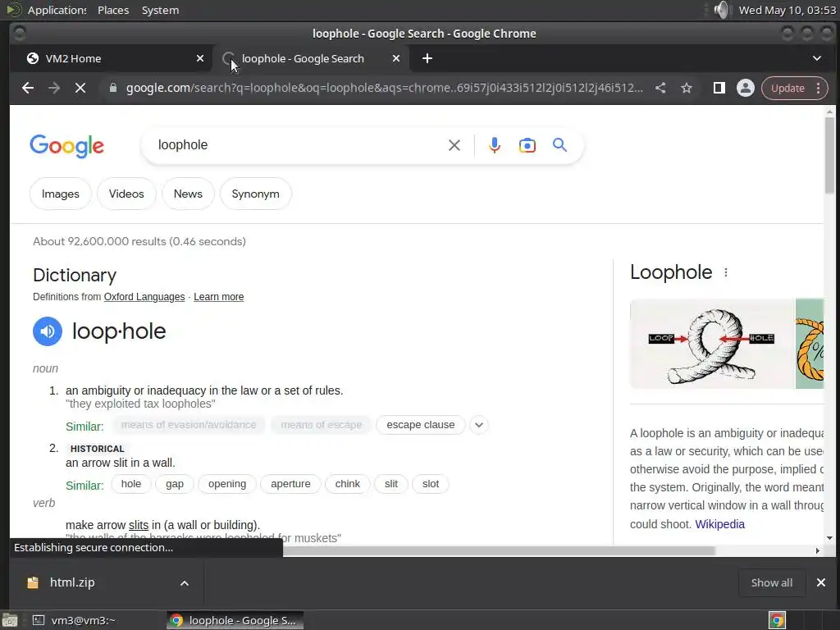The image size is (840, 630).
Task: Click the magnifier search button
Action: 559,145
